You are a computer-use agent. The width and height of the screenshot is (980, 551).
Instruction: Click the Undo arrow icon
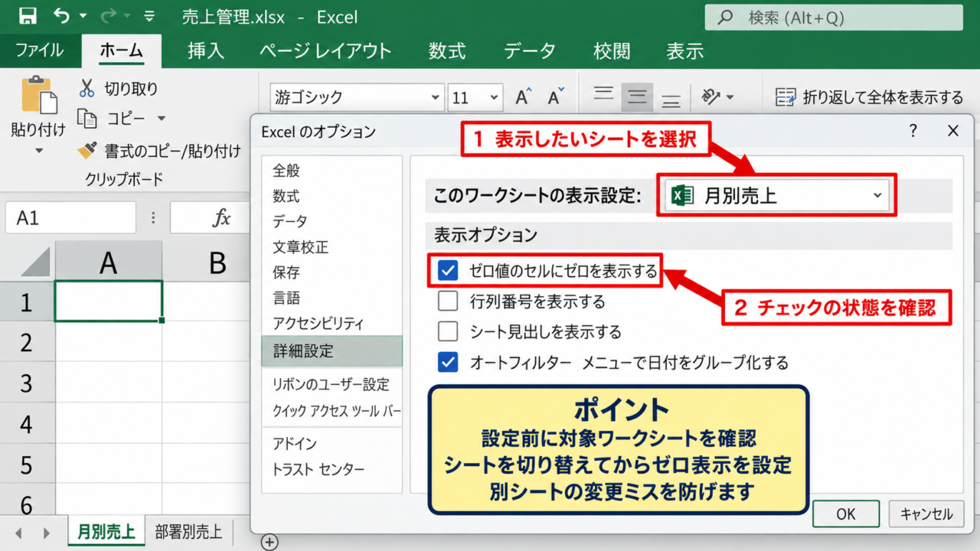coord(62,15)
